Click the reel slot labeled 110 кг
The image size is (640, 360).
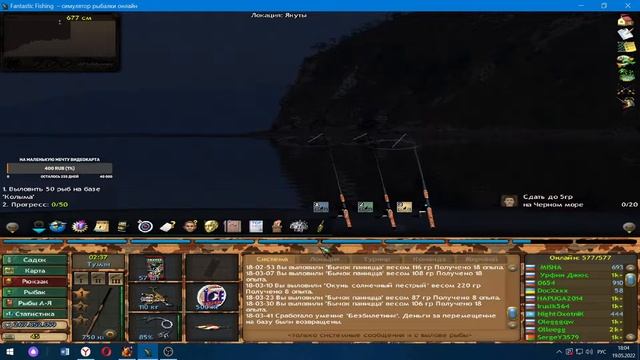coord(155,297)
